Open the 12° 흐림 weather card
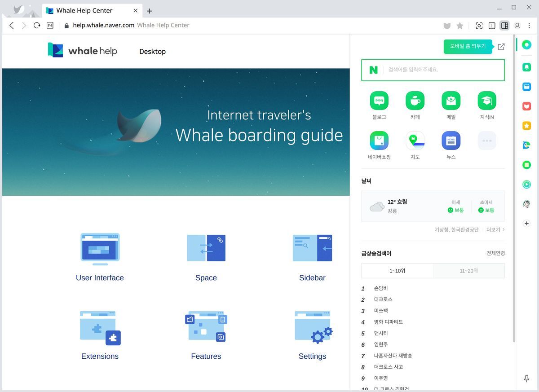This screenshot has width=539, height=392. [x=433, y=206]
